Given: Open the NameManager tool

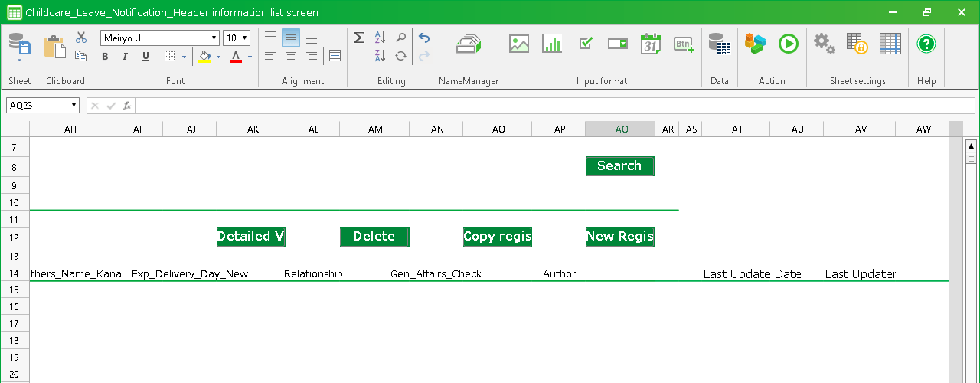Looking at the screenshot, I should [x=468, y=44].
